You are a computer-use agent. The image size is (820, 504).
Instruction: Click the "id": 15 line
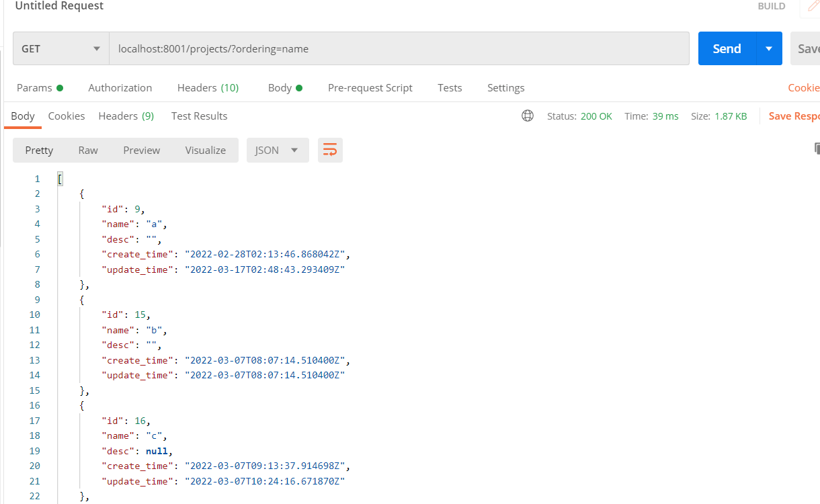pos(126,314)
